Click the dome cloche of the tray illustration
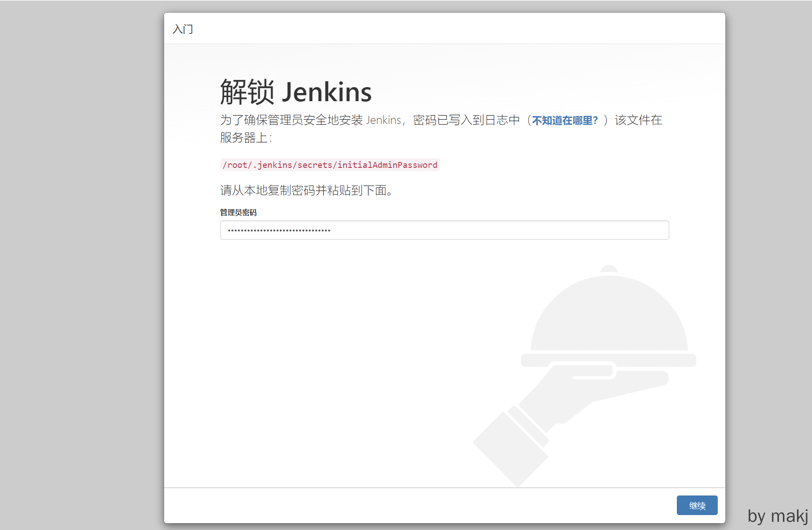Image resolution: width=812 pixels, height=530 pixels. (609, 318)
